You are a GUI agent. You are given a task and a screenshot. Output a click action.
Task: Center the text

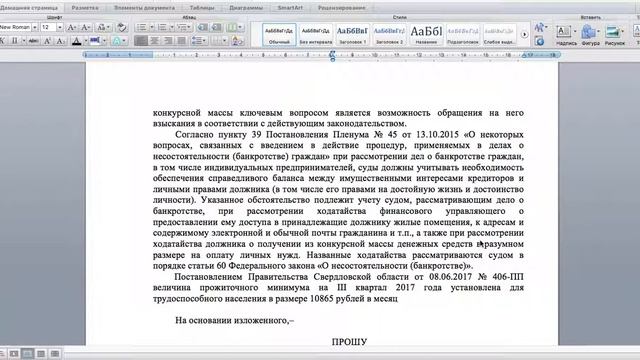point(154,41)
